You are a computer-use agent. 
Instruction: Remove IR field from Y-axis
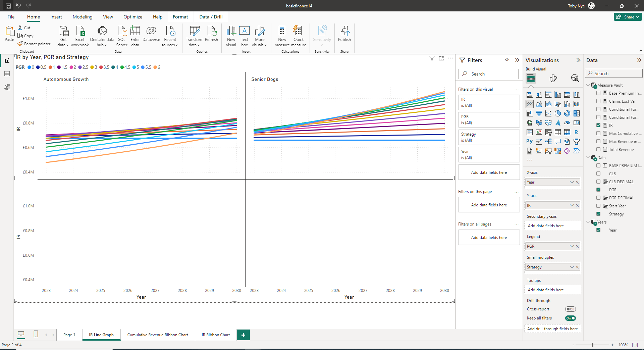tap(577, 205)
